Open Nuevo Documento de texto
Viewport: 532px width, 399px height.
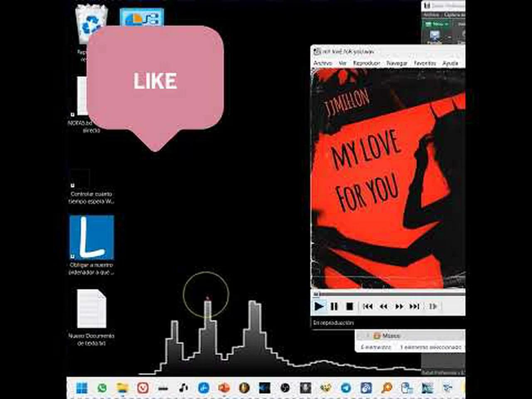click(x=91, y=308)
